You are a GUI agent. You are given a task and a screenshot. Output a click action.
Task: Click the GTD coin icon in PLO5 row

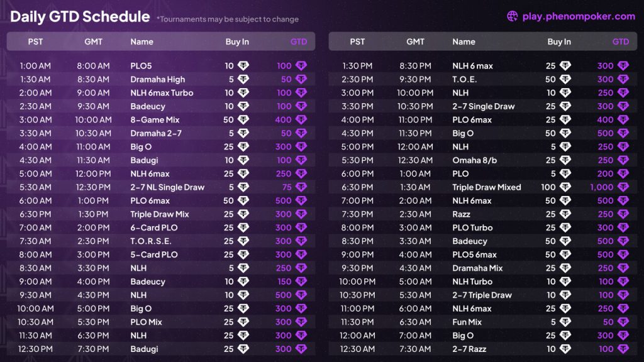click(x=301, y=66)
